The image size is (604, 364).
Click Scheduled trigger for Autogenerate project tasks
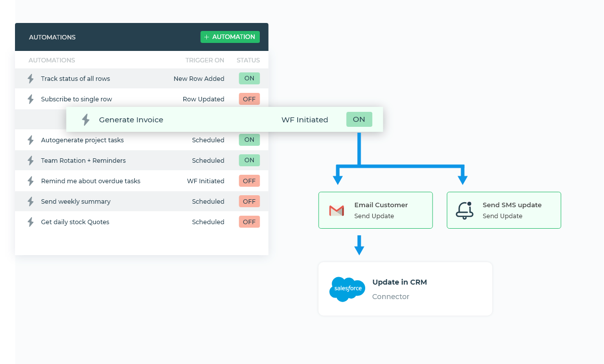208,140
